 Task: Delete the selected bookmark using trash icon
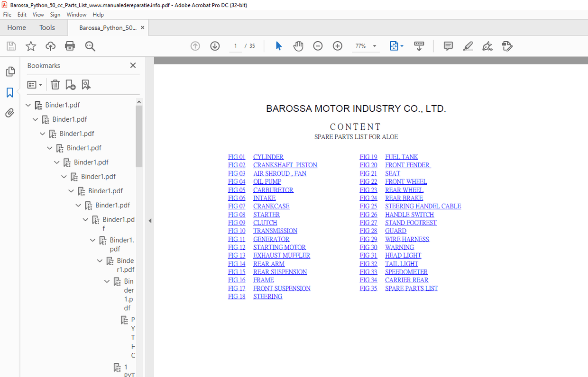coord(55,84)
